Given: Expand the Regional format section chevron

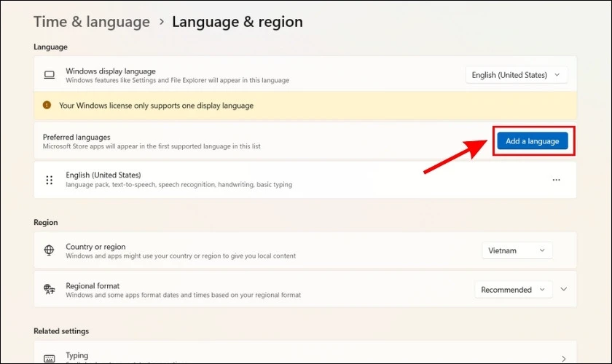Looking at the screenshot, I should (x=564, y=290).
